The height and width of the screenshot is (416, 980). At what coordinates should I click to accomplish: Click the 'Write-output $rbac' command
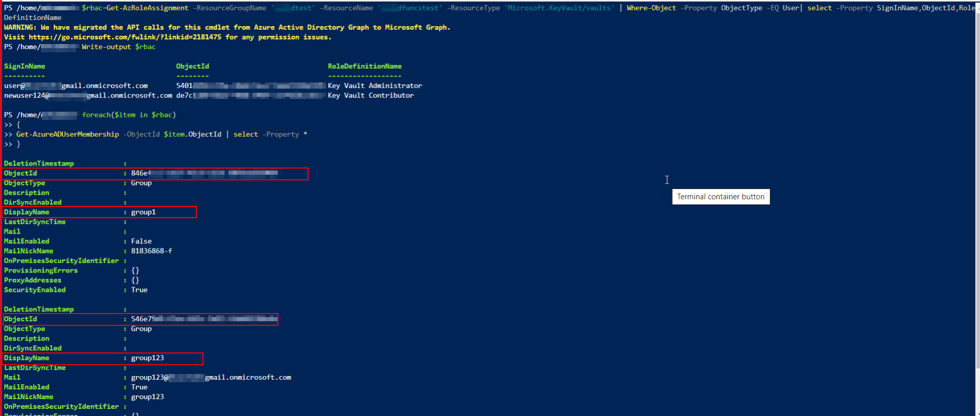coord(119,47)
